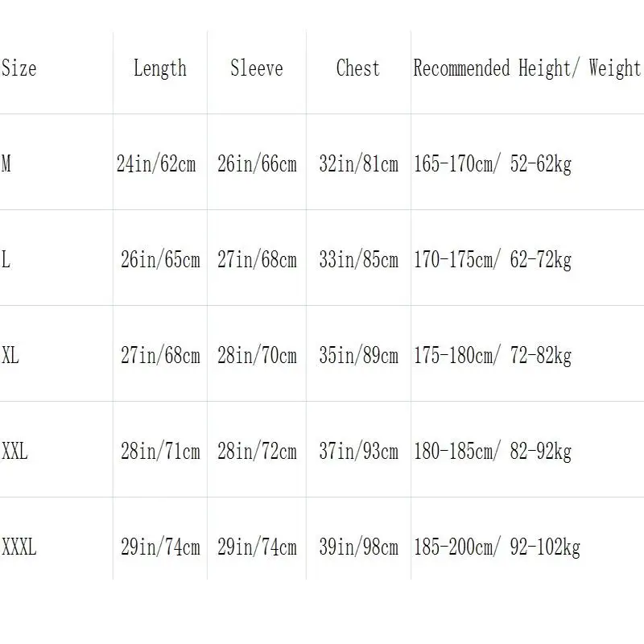The height and width of the screenshot is (644, 644).
Task: Click the 39in/98cm chest cell
Action: tap(358, 547)
